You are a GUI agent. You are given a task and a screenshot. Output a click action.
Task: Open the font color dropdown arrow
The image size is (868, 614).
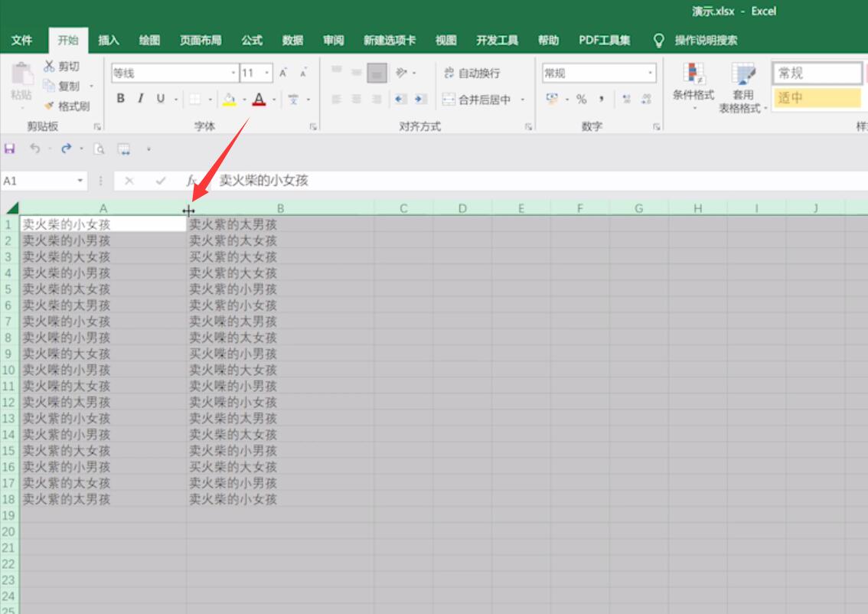(274, 100)
